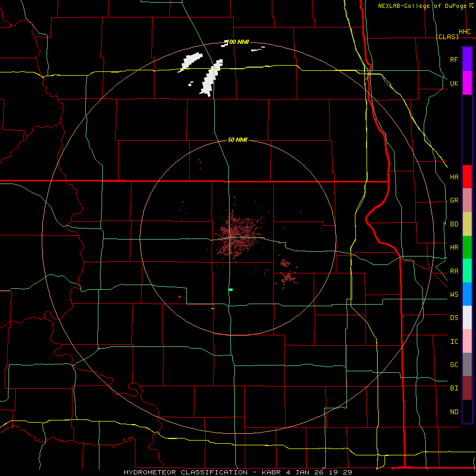Click the large white dry snow echo
Screen dimensions: 476x476
[x=211, y=78]
